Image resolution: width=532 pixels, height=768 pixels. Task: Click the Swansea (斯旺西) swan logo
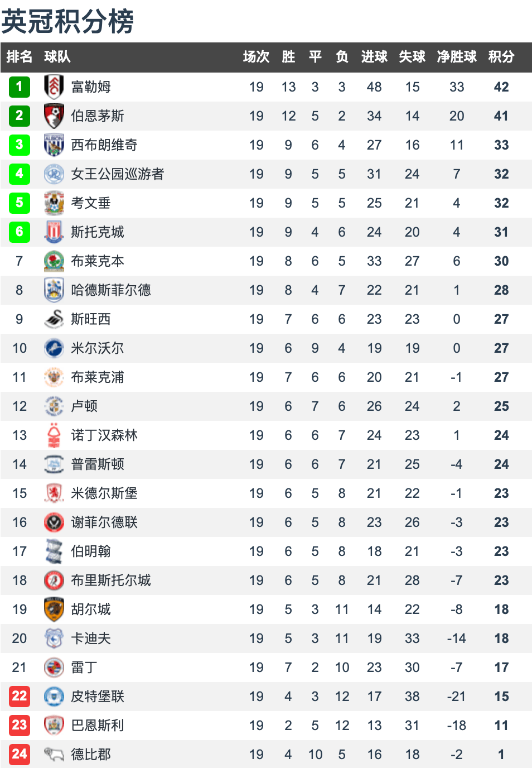click(54, 319)
